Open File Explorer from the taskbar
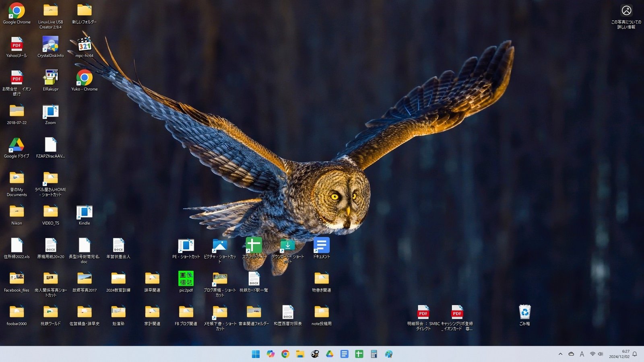 tap(300, 354)
